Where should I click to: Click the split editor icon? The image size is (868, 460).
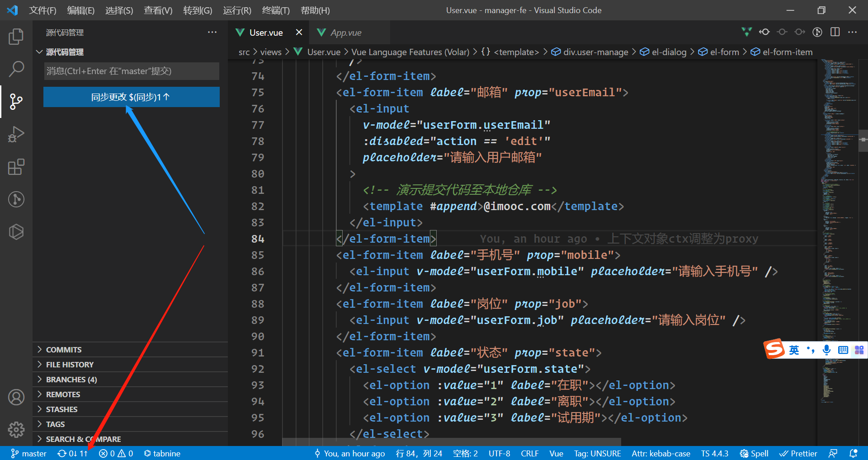click(x=835, y=32)
